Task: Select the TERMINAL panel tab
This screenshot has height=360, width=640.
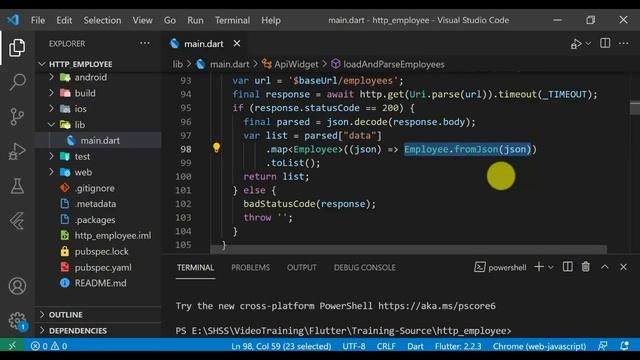Action: coord(195,267)
